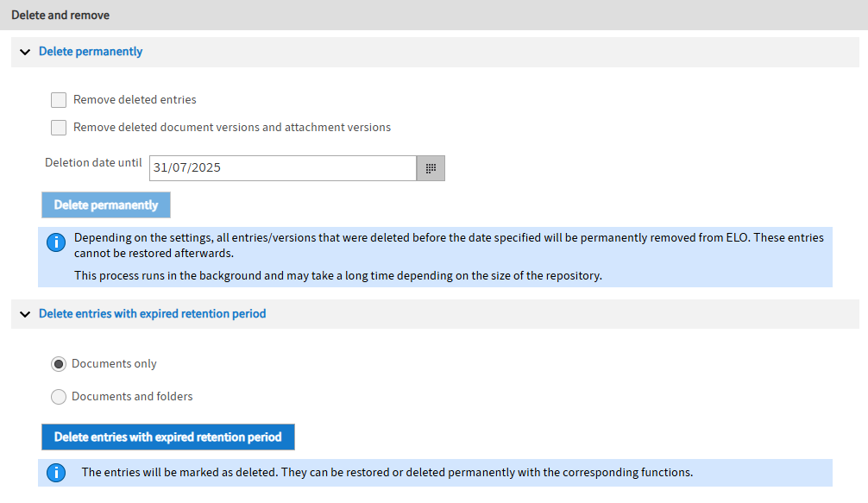Click the Documents and folders label text
This screenshot has width=868, height=503.
pos(132,396)
